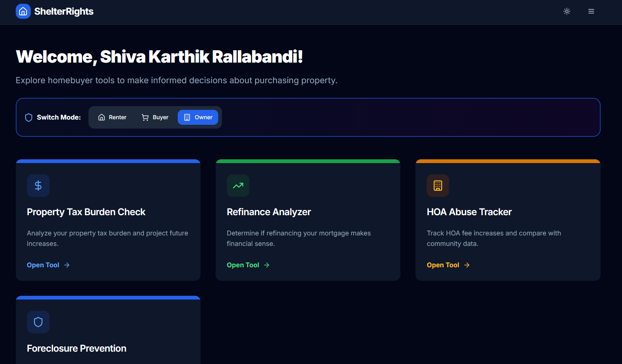Click the trending-up icon on Refinance Analyzer card
Viewport: 622px width, 364px height.
click(x=238, y=186)
